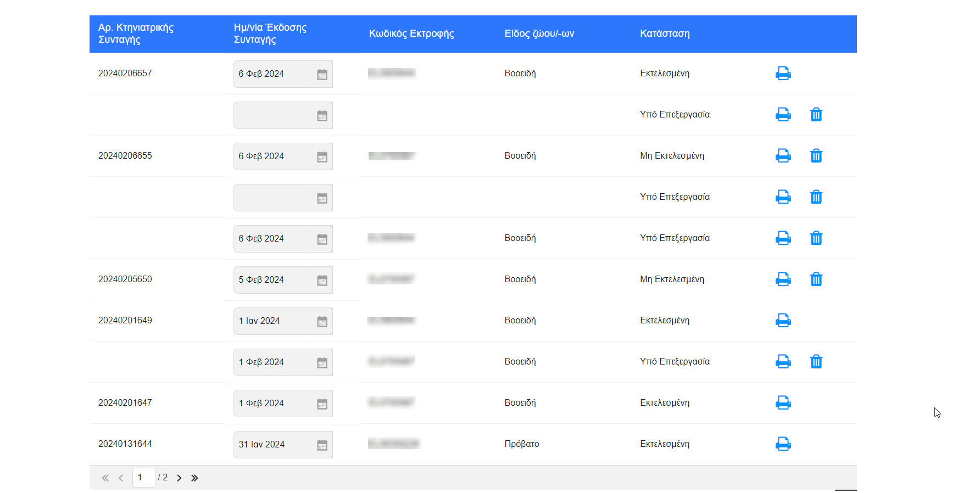Print prescription 20240206657

pyautogui.click(x=783, y=73)
